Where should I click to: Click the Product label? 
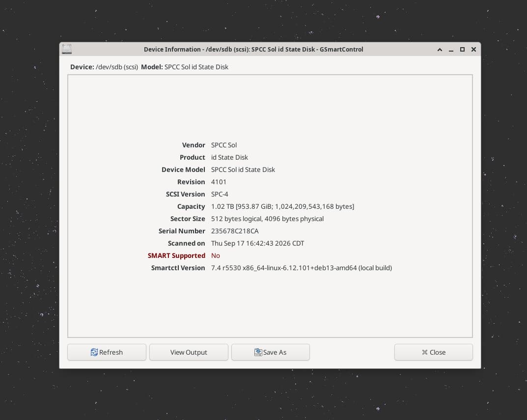(x=193, y=157)
